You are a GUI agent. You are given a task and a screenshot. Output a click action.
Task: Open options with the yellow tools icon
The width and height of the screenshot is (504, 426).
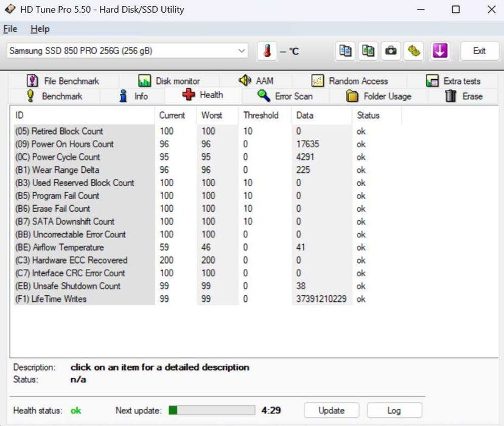(414, 51)
